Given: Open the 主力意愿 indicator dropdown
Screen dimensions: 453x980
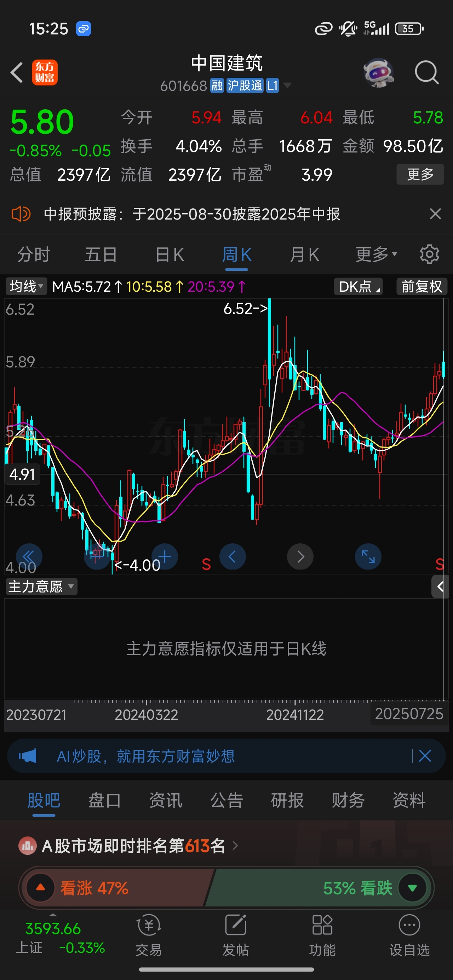Looking at the screenshot, I should tap(41, 587).
